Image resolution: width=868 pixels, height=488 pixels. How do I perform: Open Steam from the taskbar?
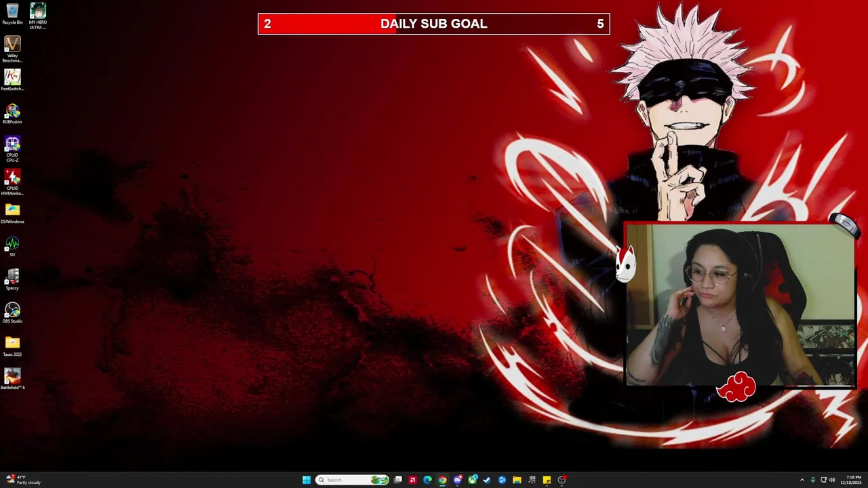[x=487, y=480]
